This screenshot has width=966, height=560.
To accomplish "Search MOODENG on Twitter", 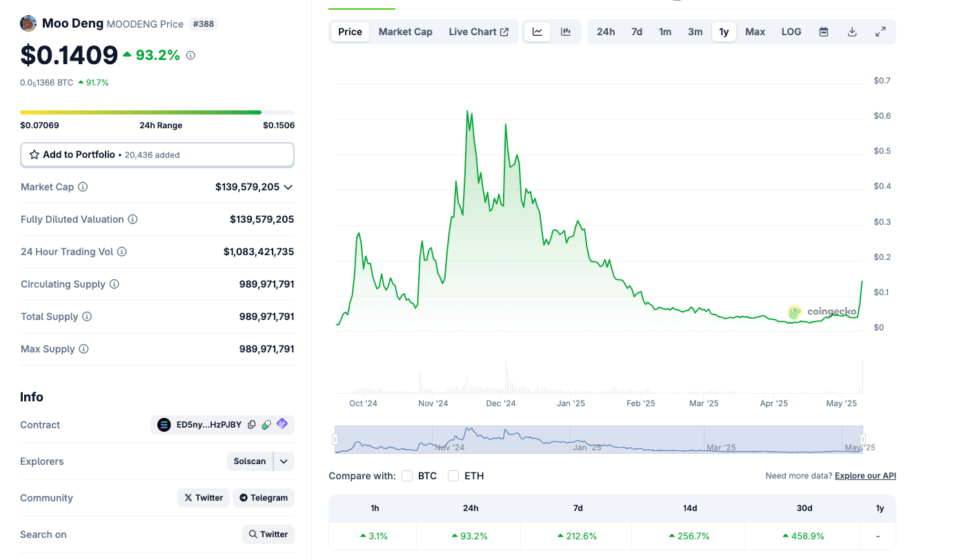I will pos(268,534).
